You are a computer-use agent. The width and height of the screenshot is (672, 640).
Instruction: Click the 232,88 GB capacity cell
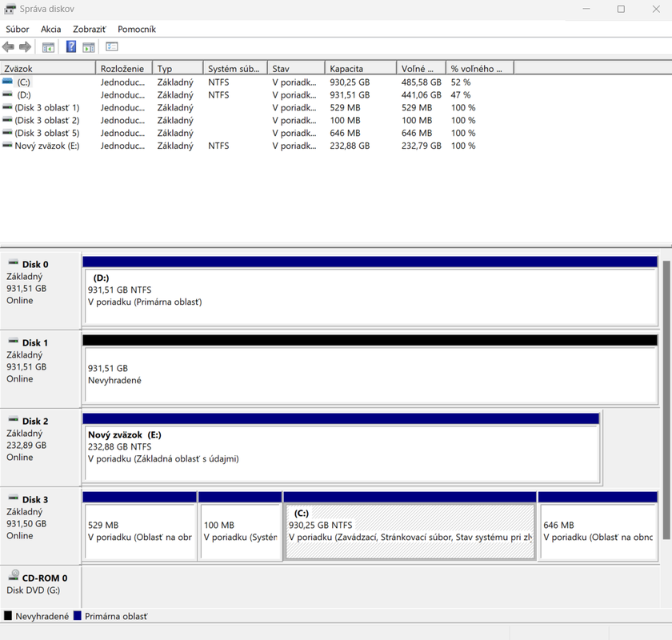350,146
